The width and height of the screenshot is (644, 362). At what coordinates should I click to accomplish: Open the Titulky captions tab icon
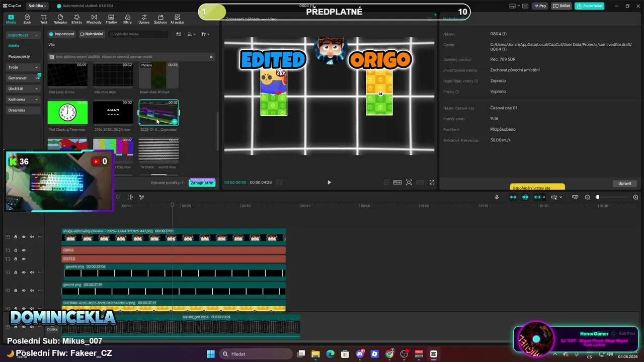[111, 17]
